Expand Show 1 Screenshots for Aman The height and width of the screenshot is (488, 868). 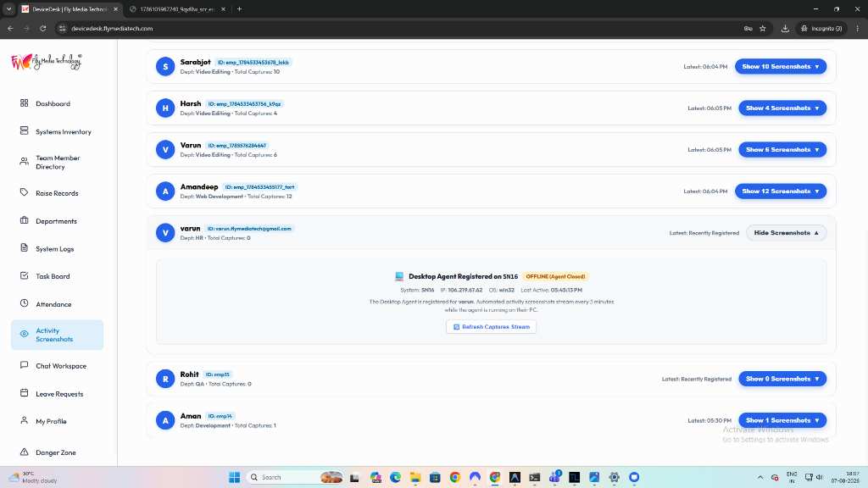tap(782, 420)
